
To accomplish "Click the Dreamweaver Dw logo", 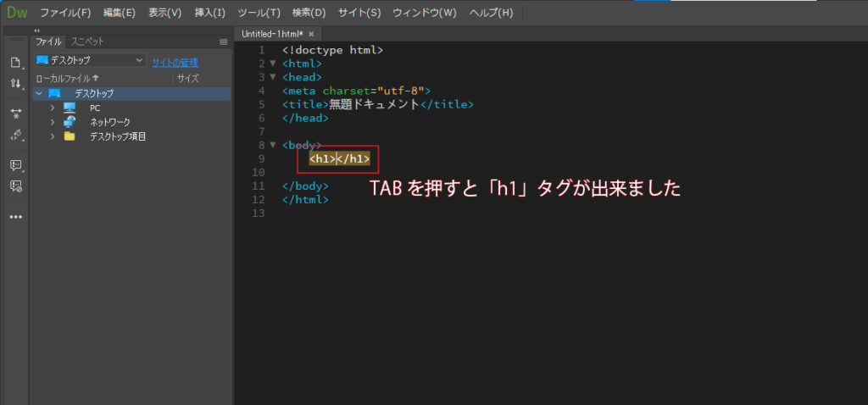I will (x=17, y=12).
